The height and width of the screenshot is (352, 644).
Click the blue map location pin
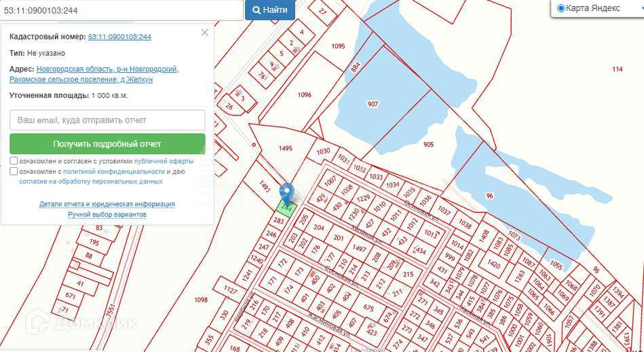click(x=286, y=193)
